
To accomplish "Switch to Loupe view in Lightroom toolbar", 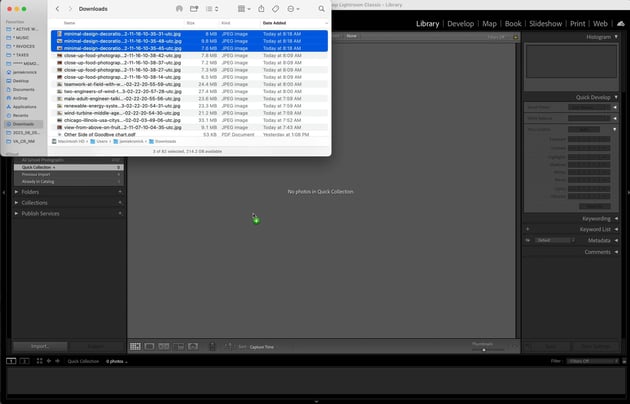I will (149, 346).
